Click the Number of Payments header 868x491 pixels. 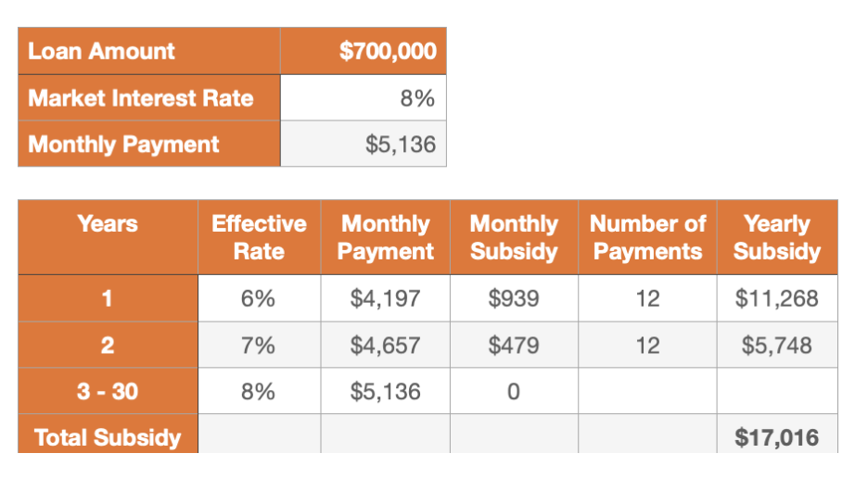click(647, 237)
